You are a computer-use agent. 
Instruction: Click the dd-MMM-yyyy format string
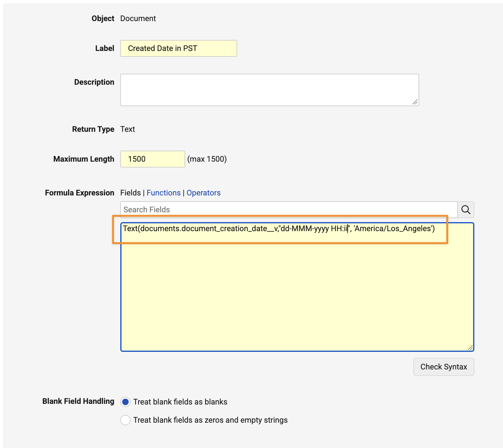click(305, 229)
